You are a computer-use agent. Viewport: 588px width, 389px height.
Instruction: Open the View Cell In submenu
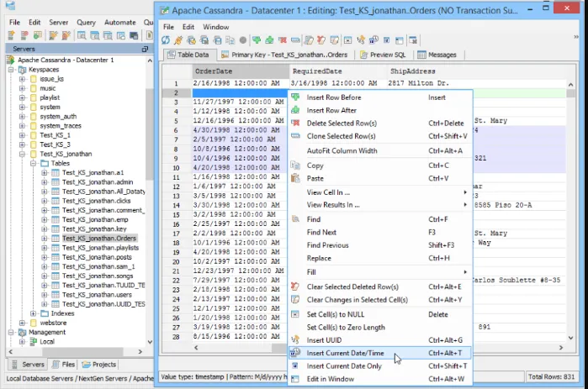tap(380, 192)
